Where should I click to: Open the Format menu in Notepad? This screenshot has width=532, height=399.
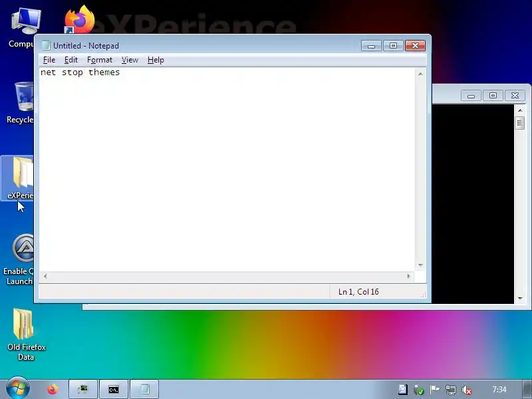(99, 60)
